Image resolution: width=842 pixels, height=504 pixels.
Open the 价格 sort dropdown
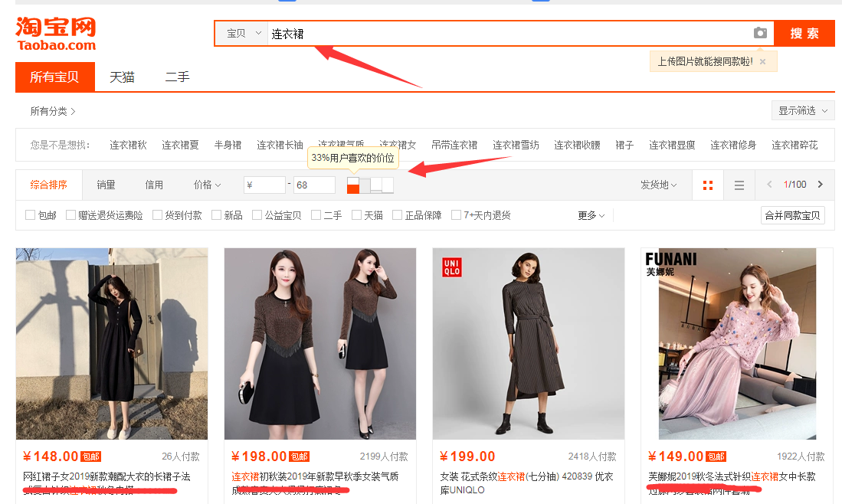tap(208, 185)
